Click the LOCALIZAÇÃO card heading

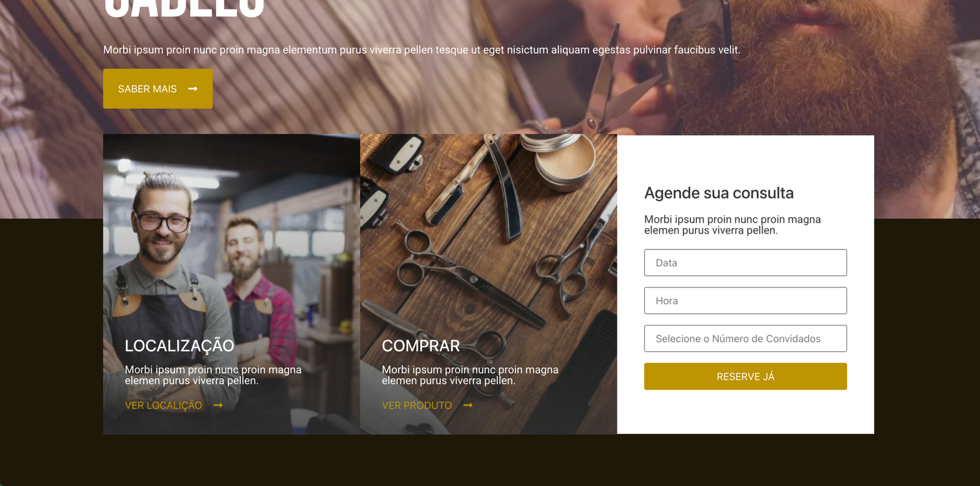pyautogui.click(x=179, y=346)
